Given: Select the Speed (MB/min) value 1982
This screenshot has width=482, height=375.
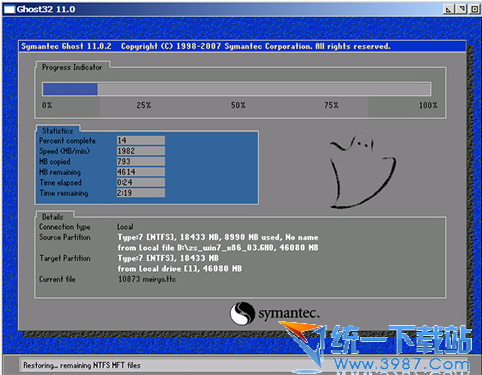Looking at the screenshot, I should [x=141, y=151].
